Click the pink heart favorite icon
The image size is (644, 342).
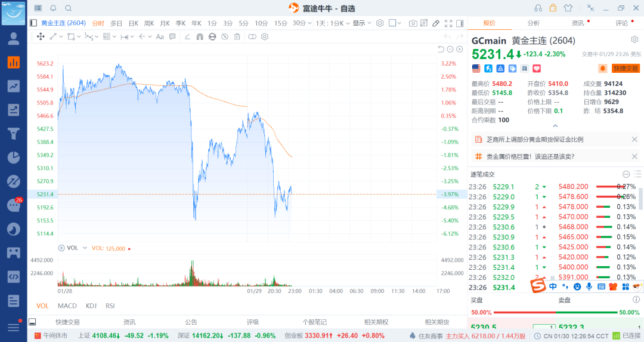point(537,69)
